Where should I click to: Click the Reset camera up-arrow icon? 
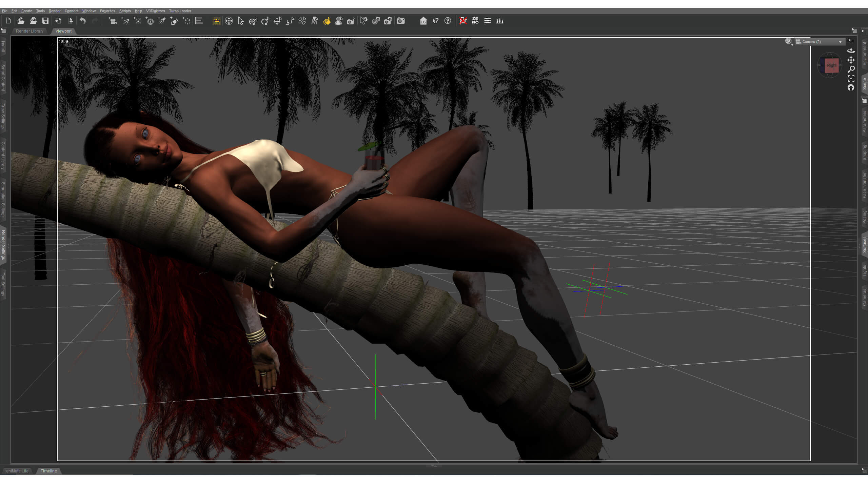coord(851,88)
